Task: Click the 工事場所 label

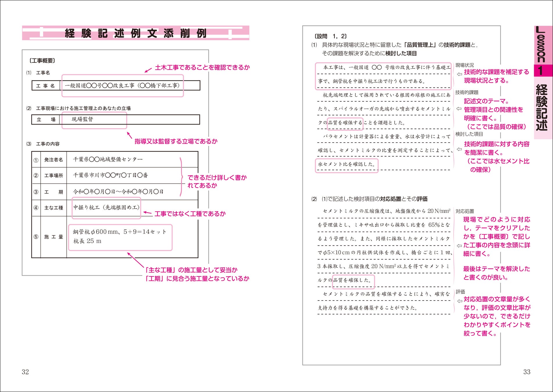Action: click(x=53, y=175)
